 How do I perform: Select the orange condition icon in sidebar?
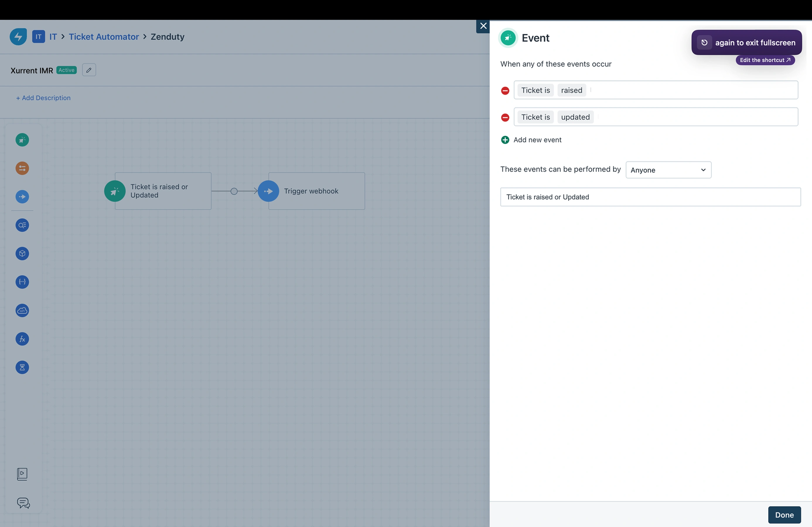(x=22, y=168)
